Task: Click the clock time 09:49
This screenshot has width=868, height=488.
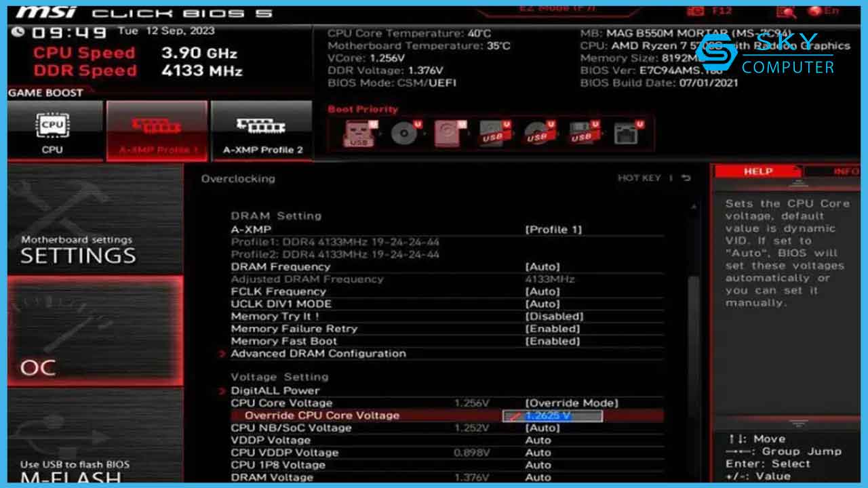Action: [x=68, y=33]
